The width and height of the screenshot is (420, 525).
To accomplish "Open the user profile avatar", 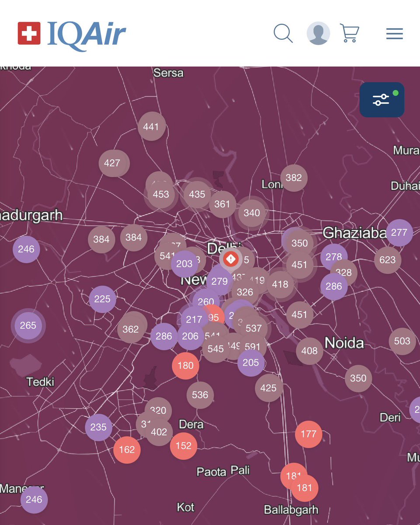I will point(318,33).
